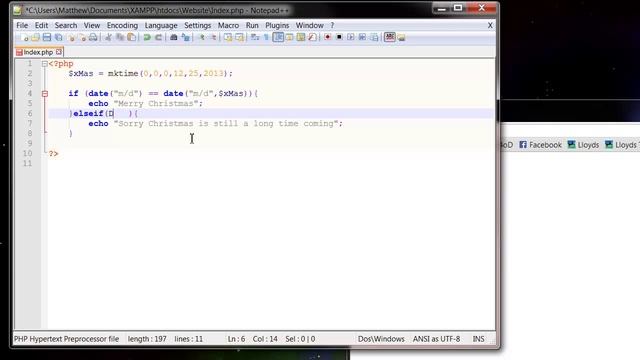Save the file using the Save toolbar icon

pyautogui.click(x=47, y=38)
